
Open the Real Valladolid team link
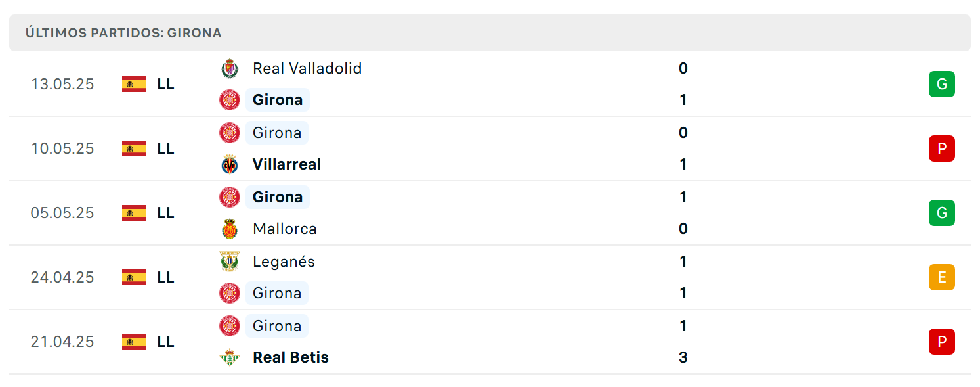point(307,68)
